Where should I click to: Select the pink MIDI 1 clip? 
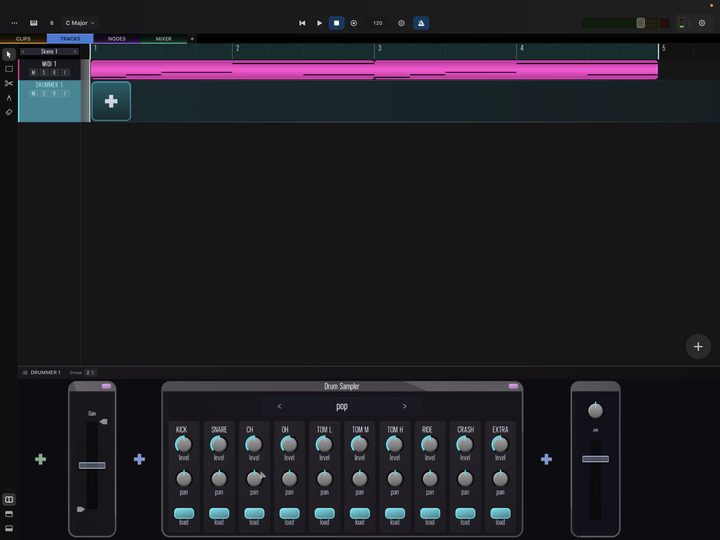point(374,70)
